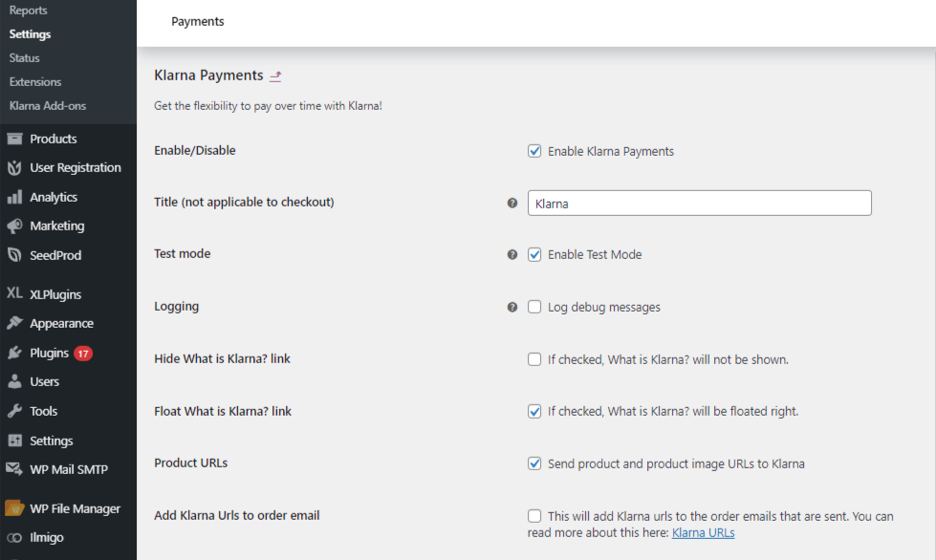The width and height of the screenshot is (936, 560).
Task: Click the User Registration sidebar icon
Action: tap(14, 168)
